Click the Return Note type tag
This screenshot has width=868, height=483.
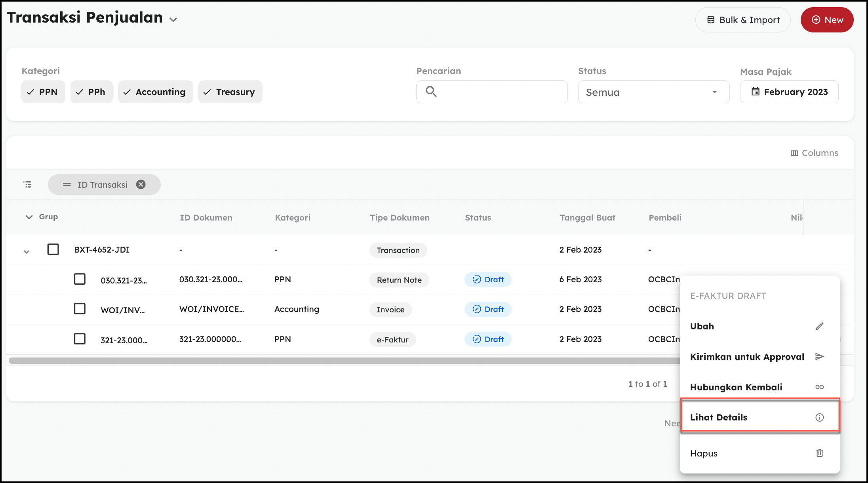[399, 280]
